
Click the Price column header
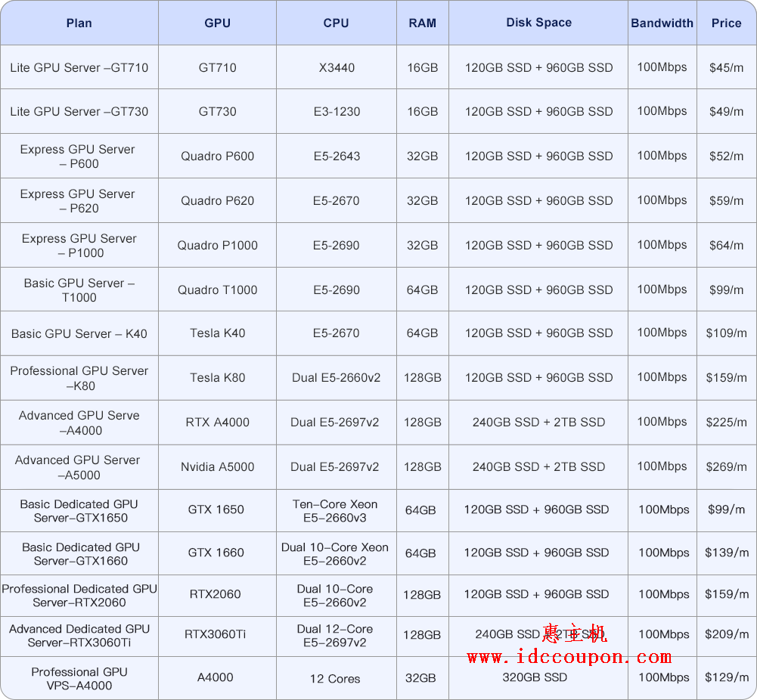(726, 23)
